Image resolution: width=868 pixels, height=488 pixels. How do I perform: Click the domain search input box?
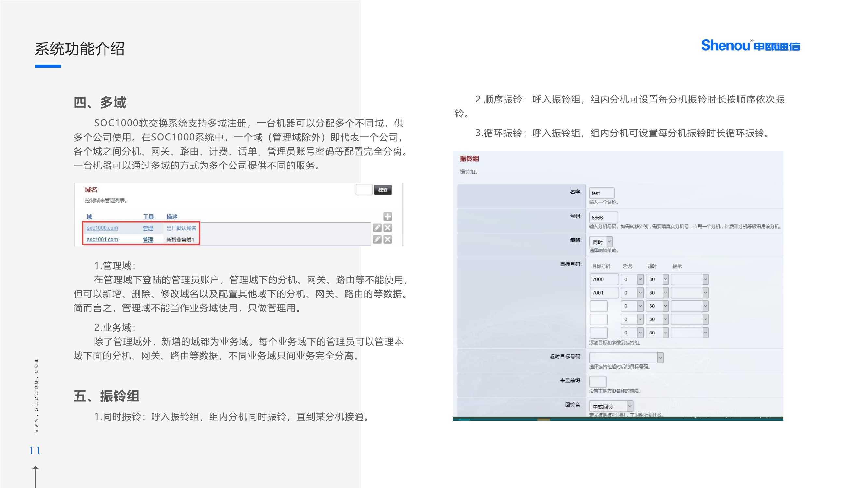(x=364, y=190)
